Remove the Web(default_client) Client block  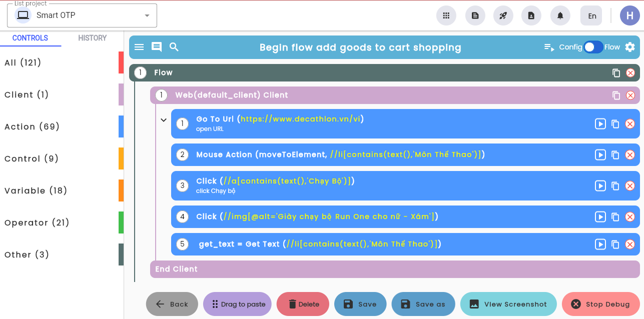(630, 95)
